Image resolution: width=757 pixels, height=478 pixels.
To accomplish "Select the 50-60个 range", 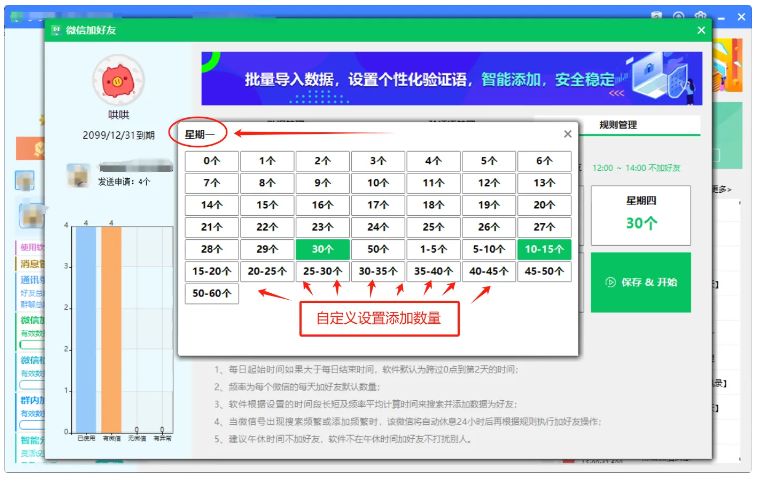I will point(211,294).
